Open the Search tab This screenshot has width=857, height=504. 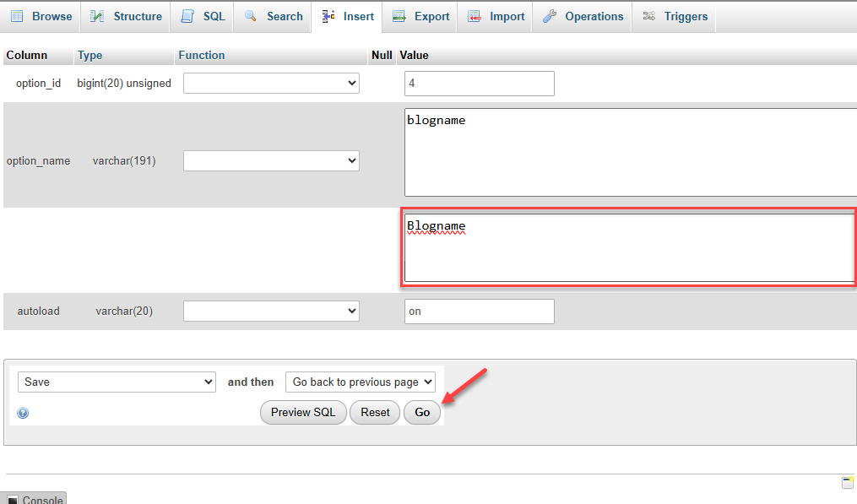[x=274, y=17]
